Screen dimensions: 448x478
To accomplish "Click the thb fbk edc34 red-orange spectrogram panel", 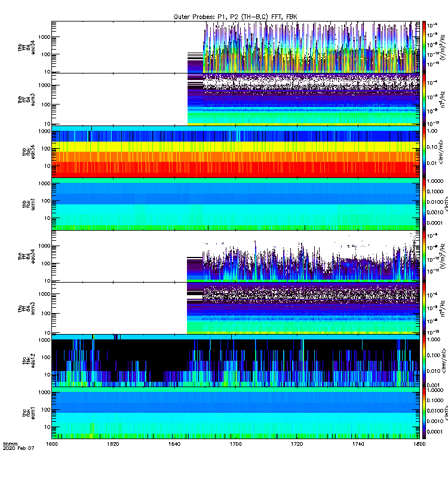I will [x=235, y=152].
